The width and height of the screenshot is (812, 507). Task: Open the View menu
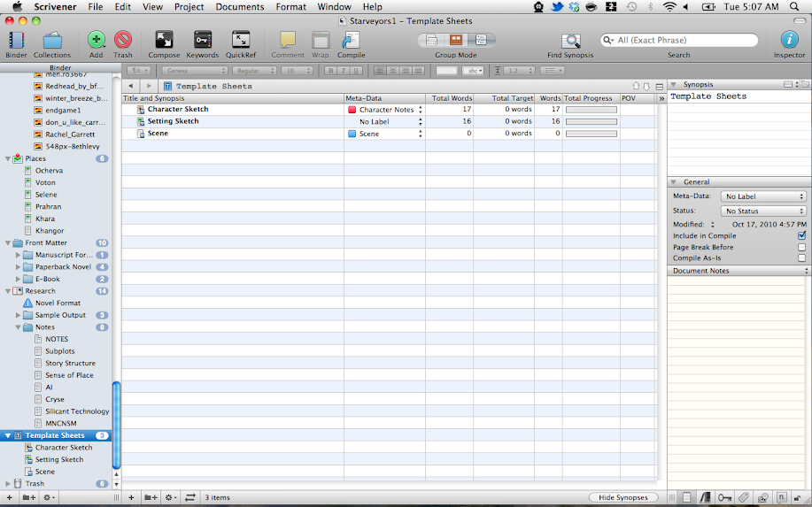click(x=152, y=7)
